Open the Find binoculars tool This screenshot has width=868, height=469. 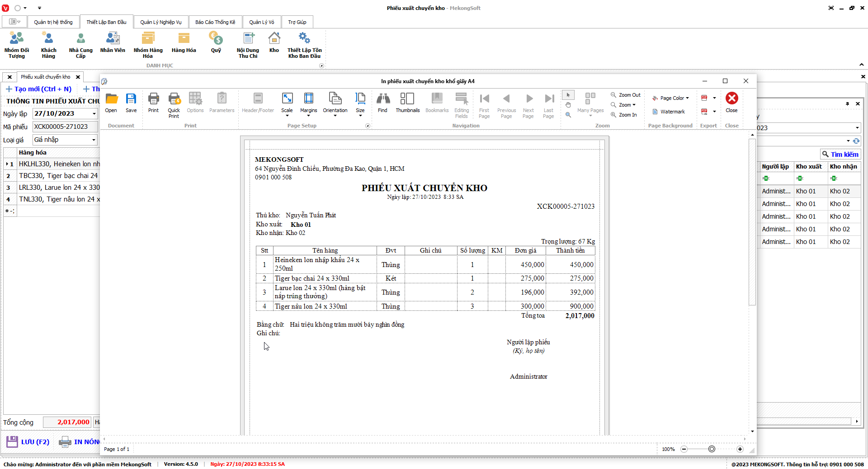tap(382, 103)
